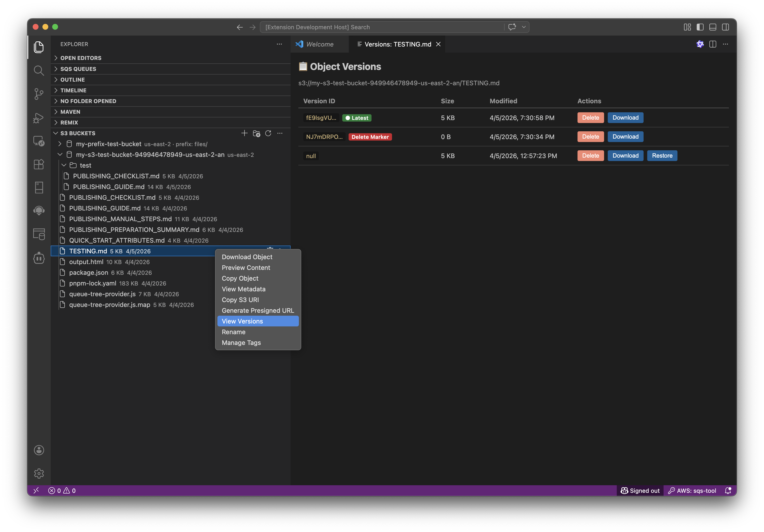Screen dimensions: 764x532
Task: Choose Copy Object in context menu
Action: pyautogui.click(x=258, y=278)
